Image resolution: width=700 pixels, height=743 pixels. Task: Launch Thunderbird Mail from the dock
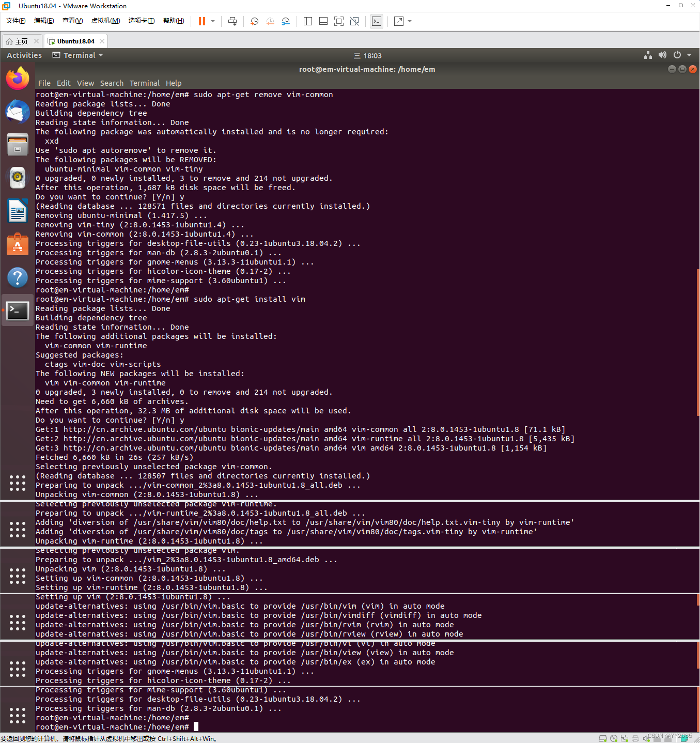pyautogui.click(x=18, y=111)
